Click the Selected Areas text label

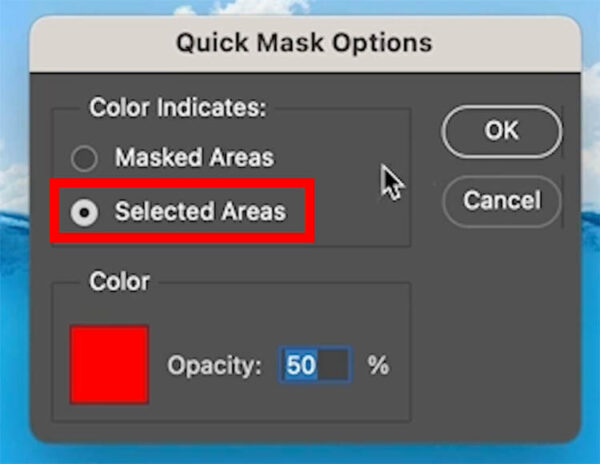tap(200, 211)
